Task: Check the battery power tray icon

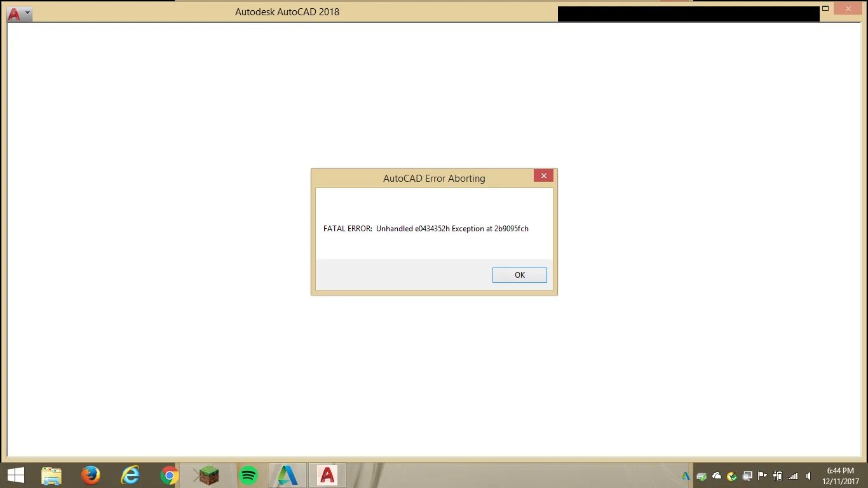Action: [778, 476]
